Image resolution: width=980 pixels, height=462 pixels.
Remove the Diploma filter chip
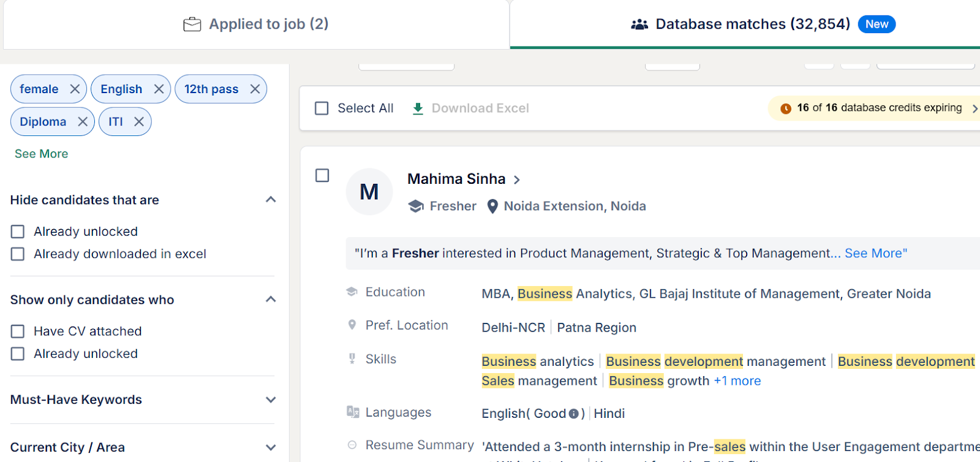coord(83,122)
